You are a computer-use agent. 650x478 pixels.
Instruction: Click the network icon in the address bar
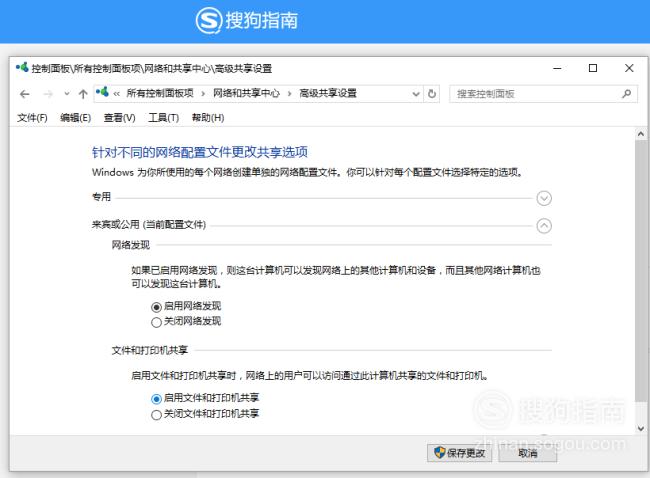[102, 92]
